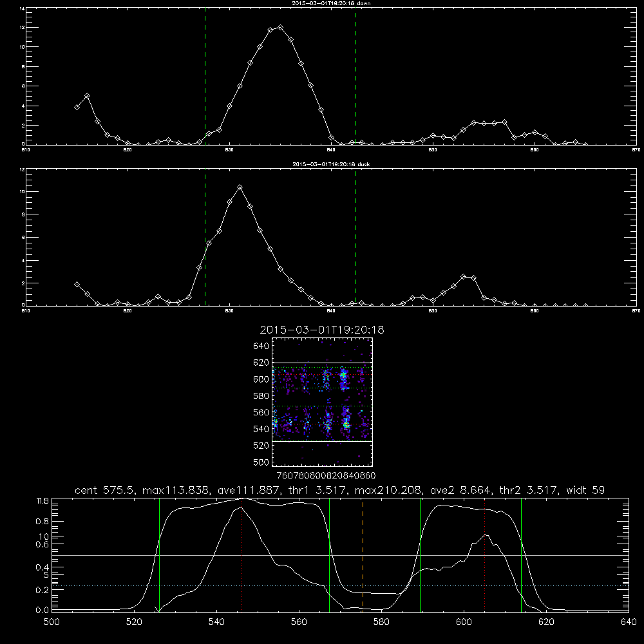Click the right green dashed line in dusk plot

[x=355, y=237]
